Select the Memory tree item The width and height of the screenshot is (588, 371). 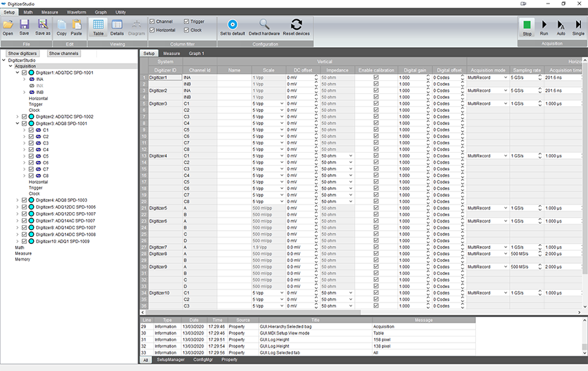coord(23,260)
